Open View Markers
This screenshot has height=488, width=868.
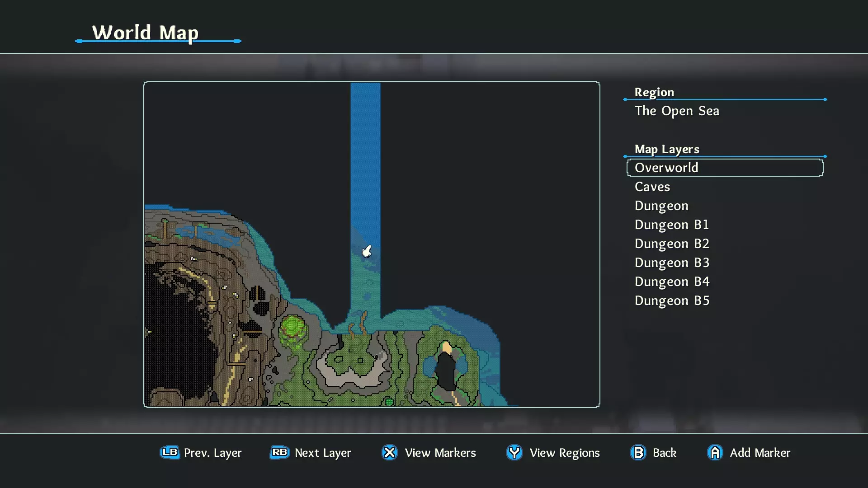440,453
